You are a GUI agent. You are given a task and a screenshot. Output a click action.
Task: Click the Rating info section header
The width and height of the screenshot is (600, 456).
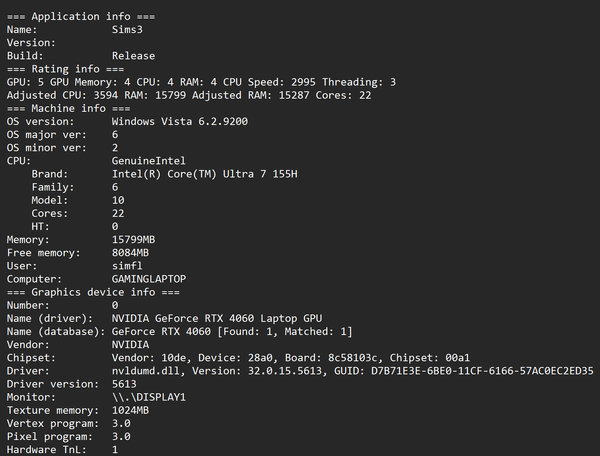click(65, 69)
